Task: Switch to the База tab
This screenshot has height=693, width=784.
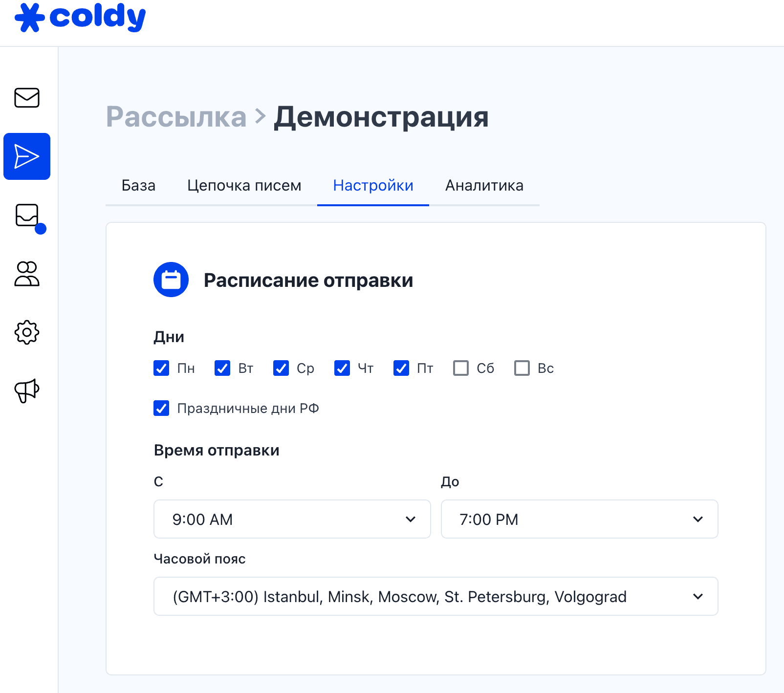Action: pos(138,186)
